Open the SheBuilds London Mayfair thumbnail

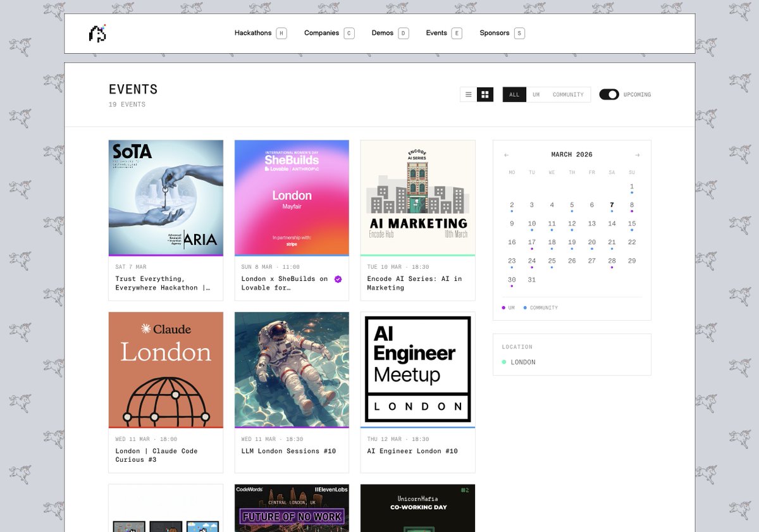click(x=292, y=197)
